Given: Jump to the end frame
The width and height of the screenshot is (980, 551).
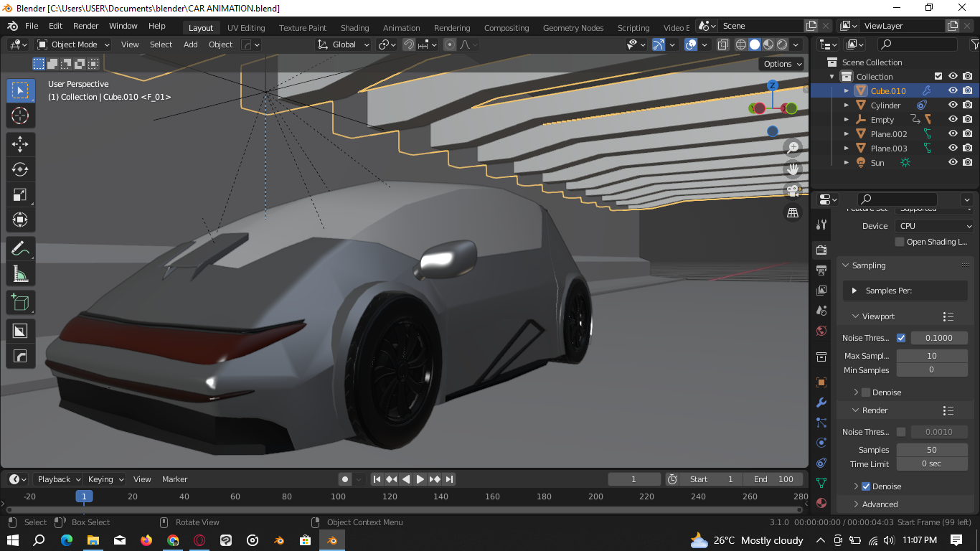Looking at the screenshot, I should click(450, 479).
